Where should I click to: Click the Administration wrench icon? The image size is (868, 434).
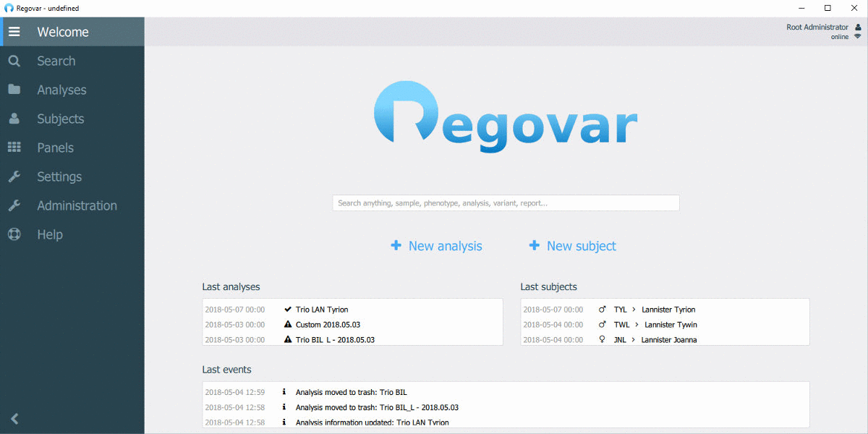coord(14,205)
